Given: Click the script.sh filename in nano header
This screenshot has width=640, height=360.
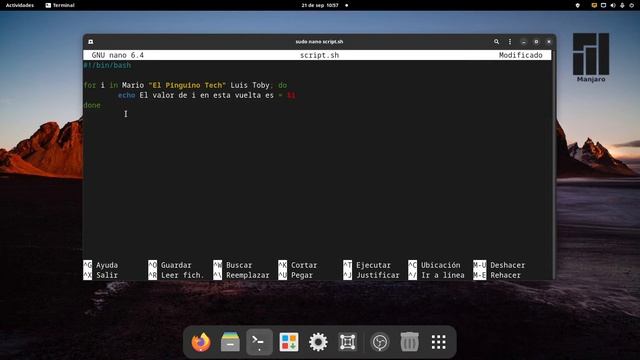Looking at the screenshot, I should 319,55.
